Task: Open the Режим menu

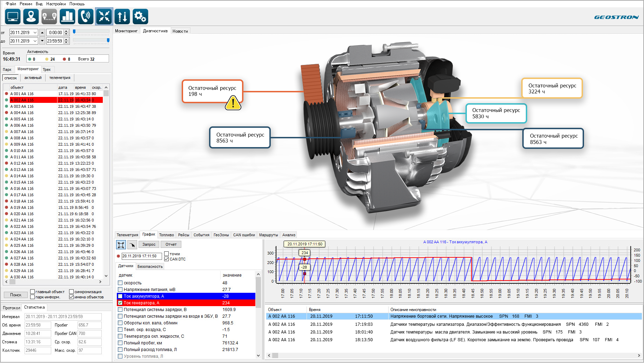Action: coord(26,4)
